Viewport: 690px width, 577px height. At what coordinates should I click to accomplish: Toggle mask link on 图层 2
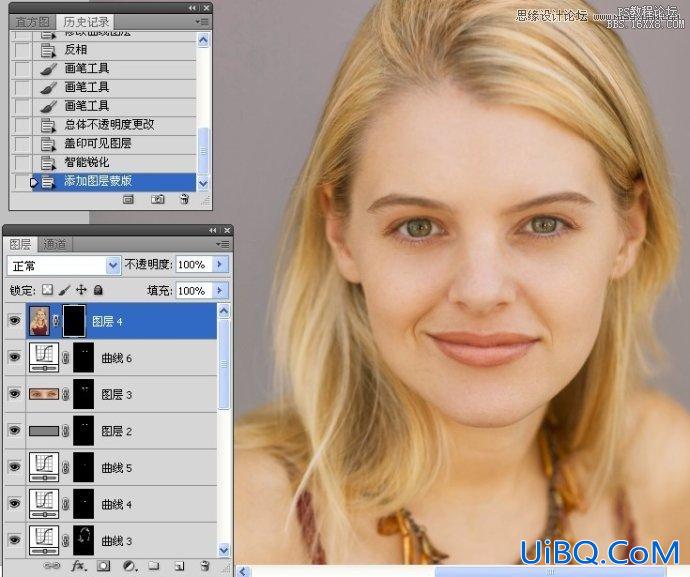click(66, 430)
